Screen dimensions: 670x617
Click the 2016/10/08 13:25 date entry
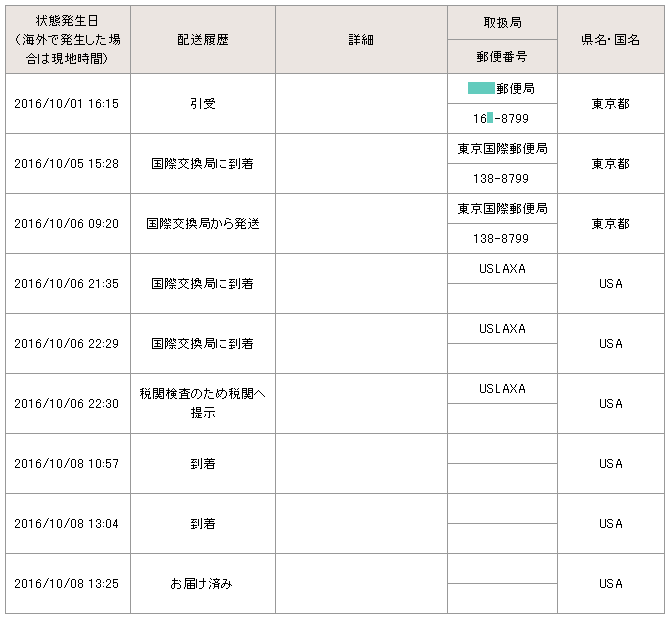click(x=67, y=583)
